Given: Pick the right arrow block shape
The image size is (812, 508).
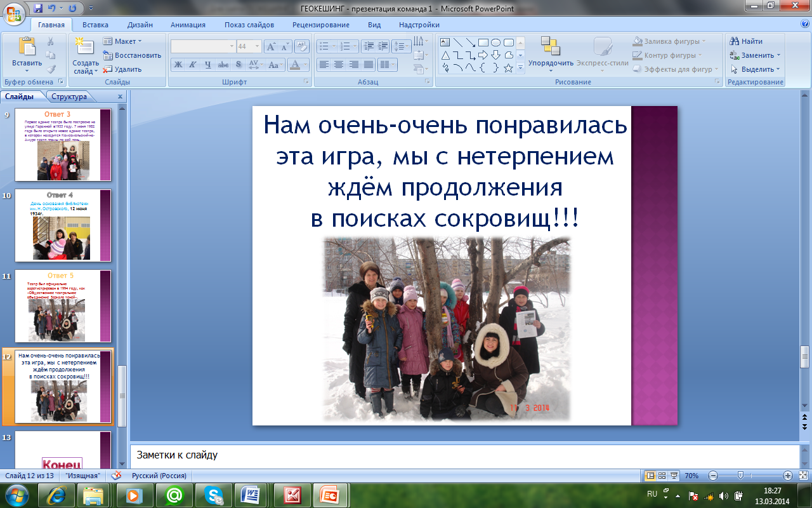Looking at the screenshot, I should tap(483, 55).
